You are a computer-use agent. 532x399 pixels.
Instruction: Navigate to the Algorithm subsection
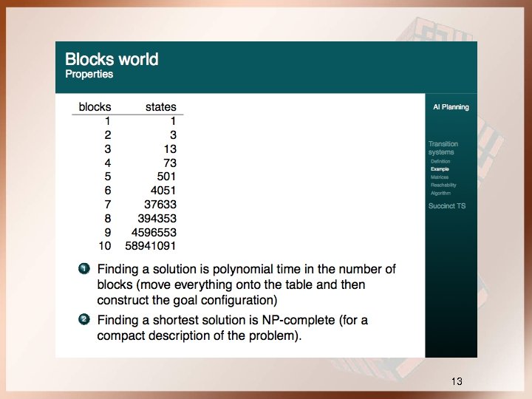coord(440,193)
